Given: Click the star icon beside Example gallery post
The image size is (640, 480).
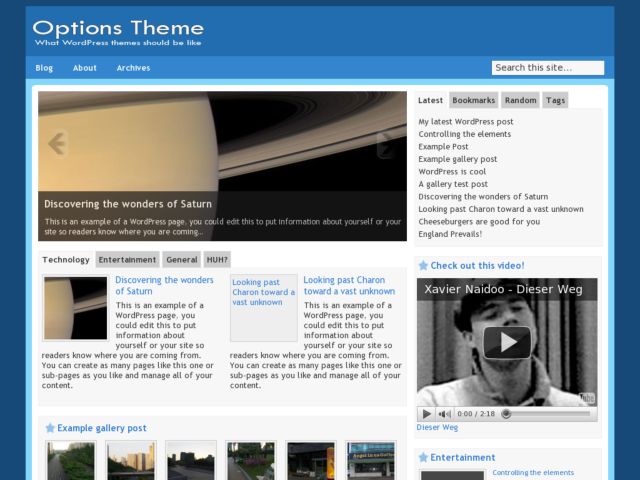Looking at the screenshot, I should [x=50, y=428].
